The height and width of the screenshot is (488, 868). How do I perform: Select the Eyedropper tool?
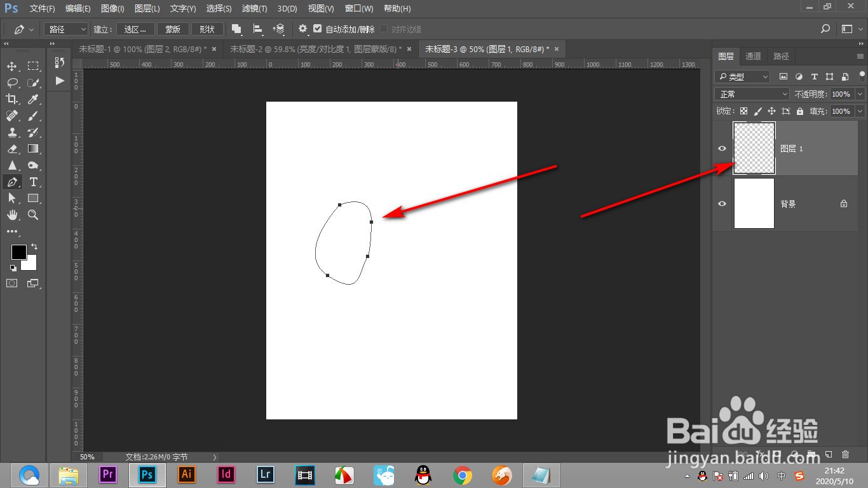point(33,99)
